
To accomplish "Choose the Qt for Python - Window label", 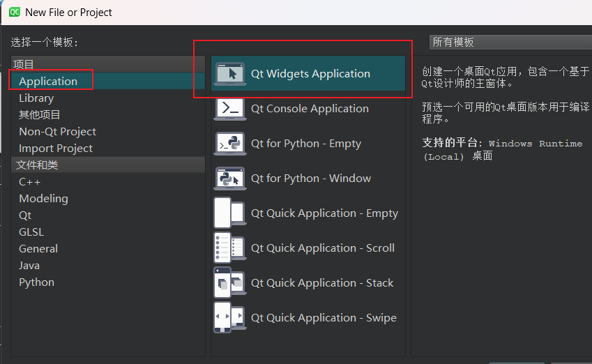I will click(x=311, y=179).
